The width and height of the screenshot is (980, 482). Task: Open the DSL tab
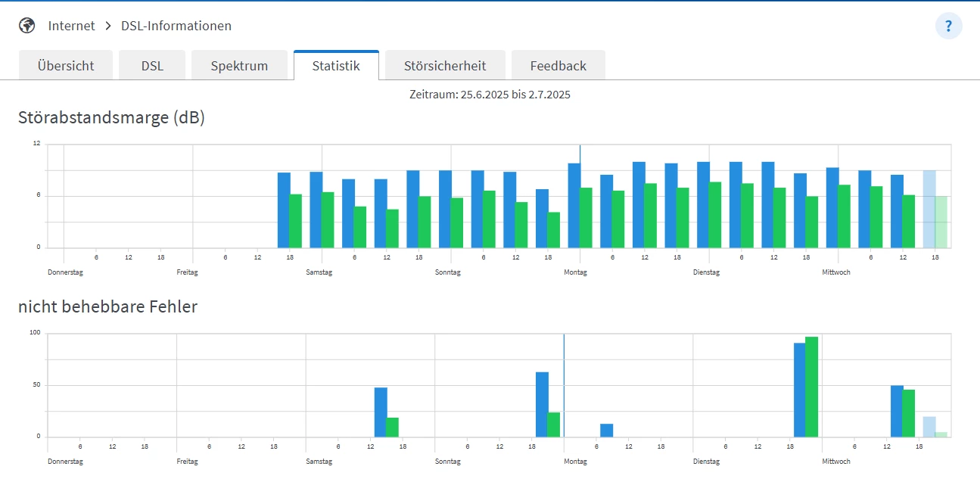tap(152, 66)
